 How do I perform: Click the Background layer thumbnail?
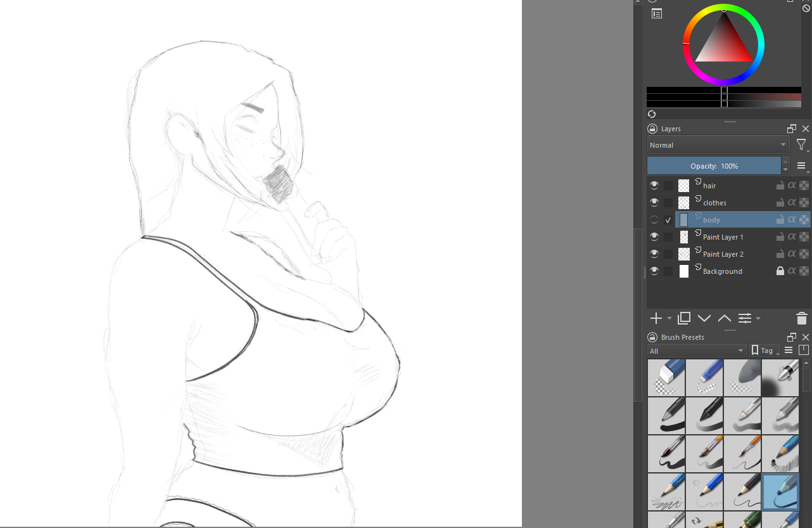pyautogui.click(x=684, y=271)
